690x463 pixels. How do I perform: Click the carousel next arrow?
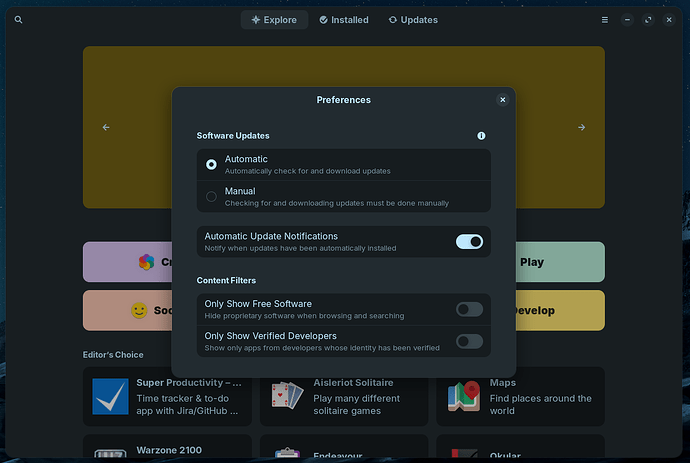click(x=581, y=127)
